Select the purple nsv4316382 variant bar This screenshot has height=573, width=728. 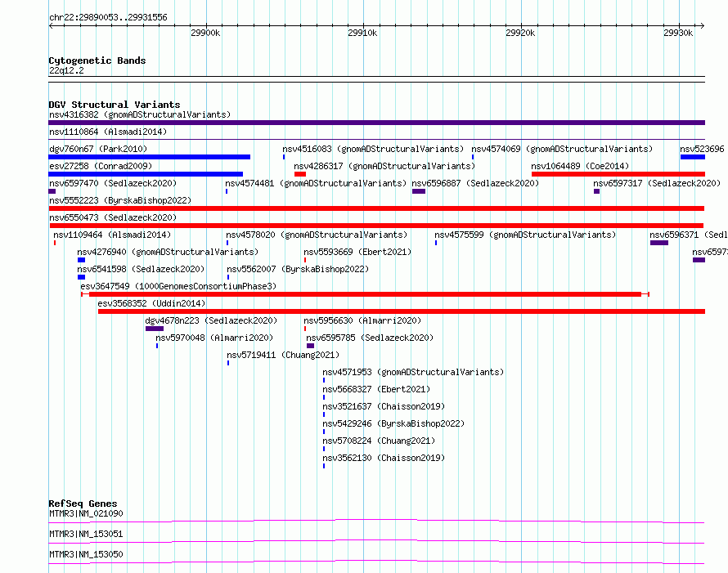[376, 123]
